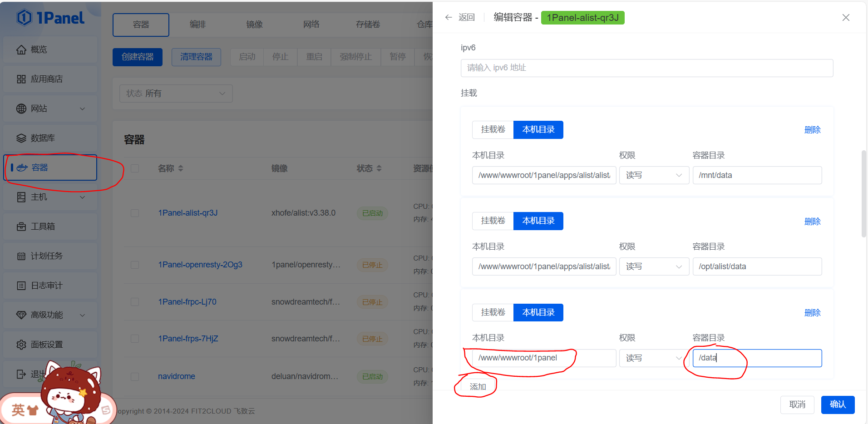
Task: Expand the 网站 sidebar submenu
Action: click(x=82, y=108)
